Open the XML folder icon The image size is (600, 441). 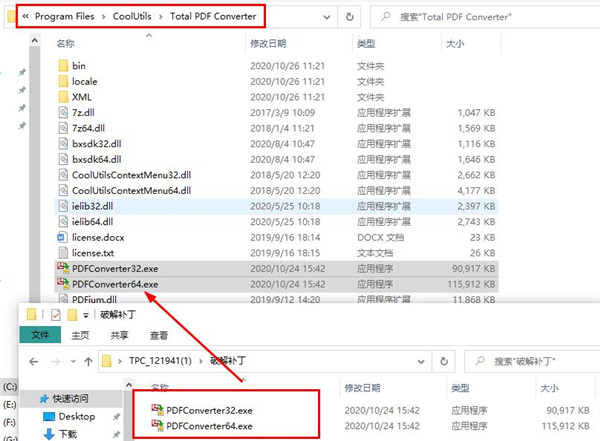click(x=63, y=97)
